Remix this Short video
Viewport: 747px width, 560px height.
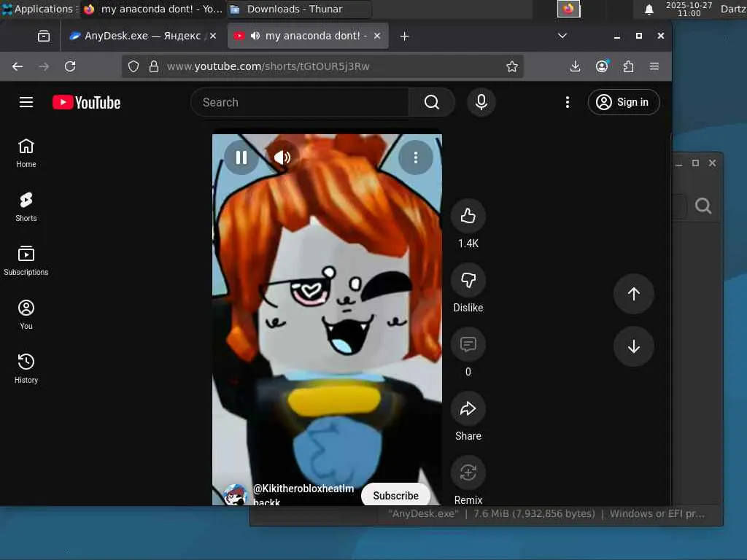[x=468, y=472]
